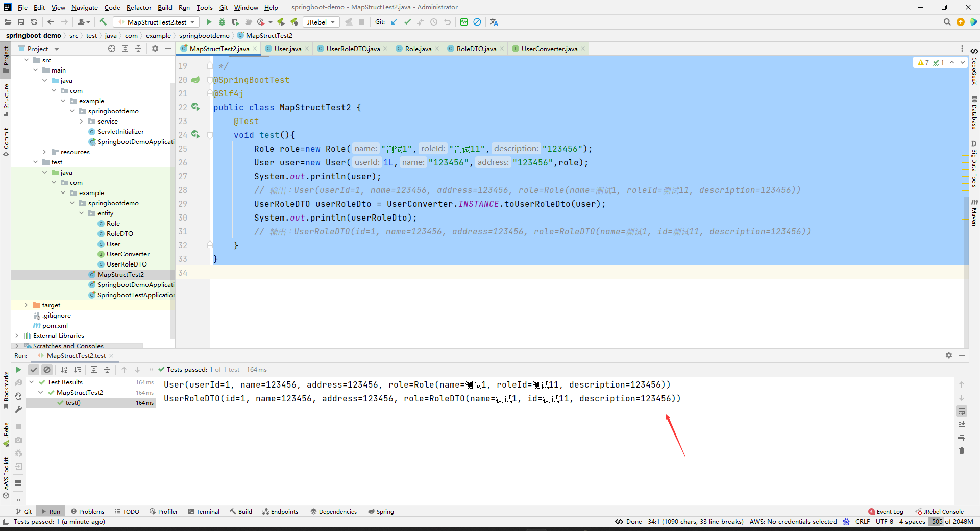
Task: Click the rerun test green arrow
Action: [x=18, y=370]
